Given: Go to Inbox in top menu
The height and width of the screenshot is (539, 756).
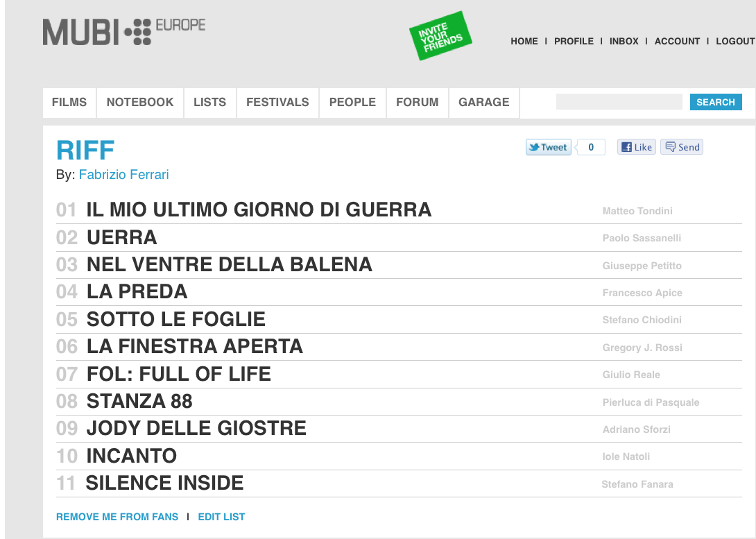Looking at the screenshot, I should [624, 42].
